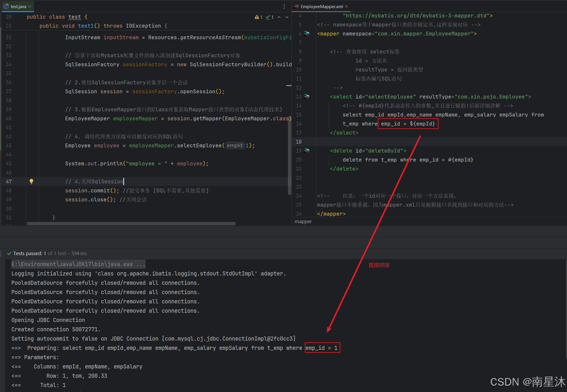Switch to the test.java tab
567x392 pixels.
pos(18,6)
